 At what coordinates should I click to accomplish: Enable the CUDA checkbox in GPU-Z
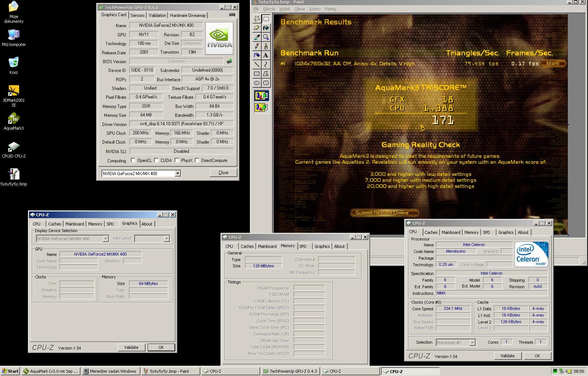click(x=156, y=160)
